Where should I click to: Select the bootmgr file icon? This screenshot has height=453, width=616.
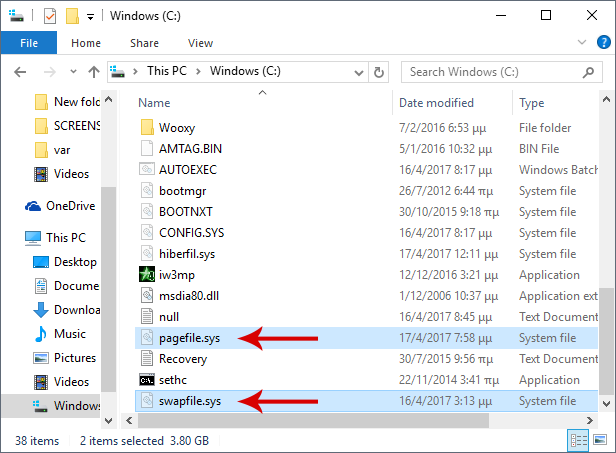tap(147, 191)
